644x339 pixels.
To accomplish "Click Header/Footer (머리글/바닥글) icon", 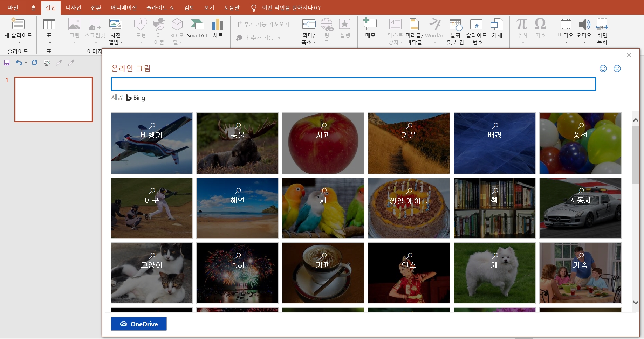I will [x=414, y=24].
